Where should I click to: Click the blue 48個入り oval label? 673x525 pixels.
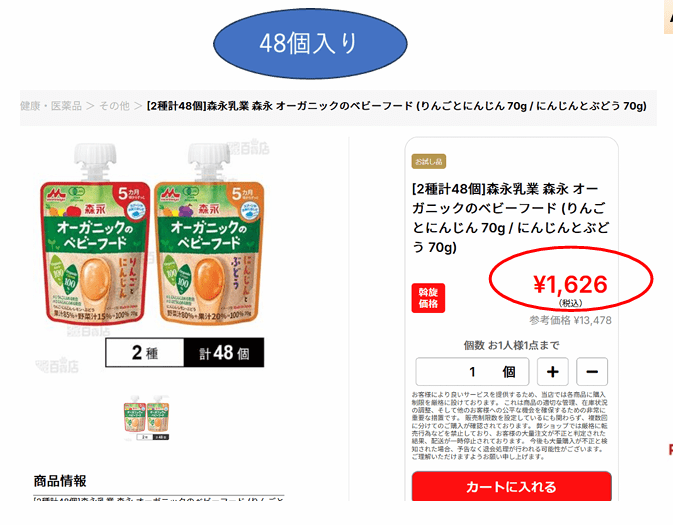pyautogui.click(x=310, y=43)
